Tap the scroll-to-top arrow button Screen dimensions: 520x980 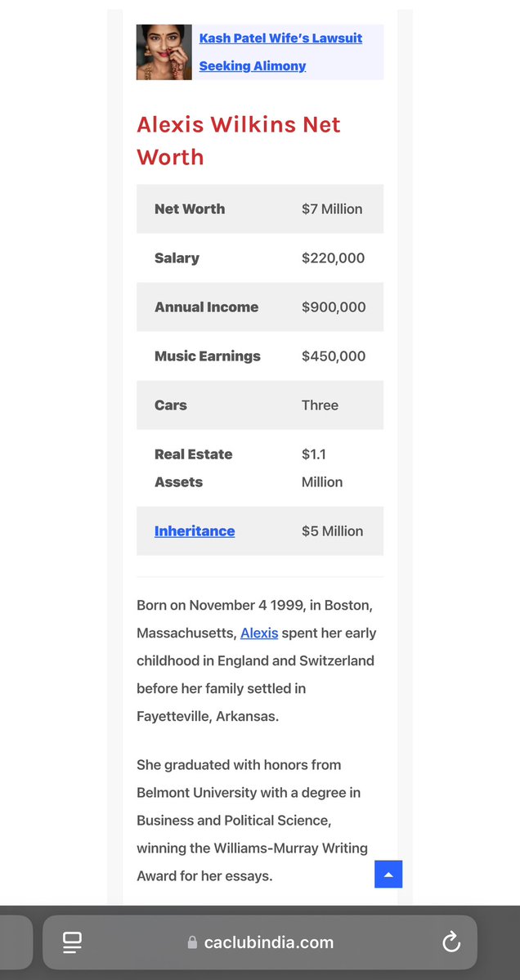[388, 874]
